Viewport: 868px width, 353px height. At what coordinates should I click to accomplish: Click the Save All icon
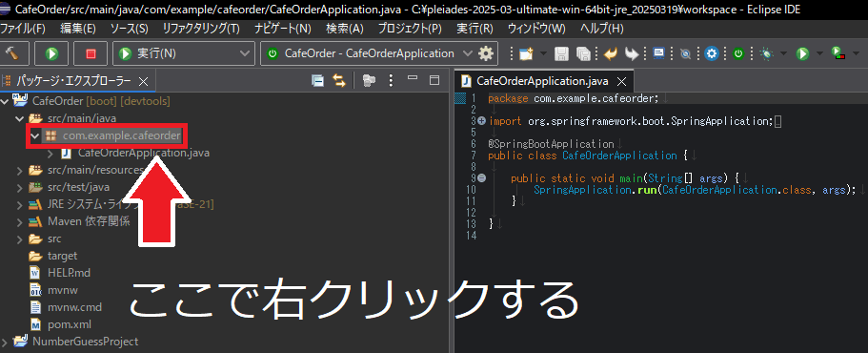(583, 53)
